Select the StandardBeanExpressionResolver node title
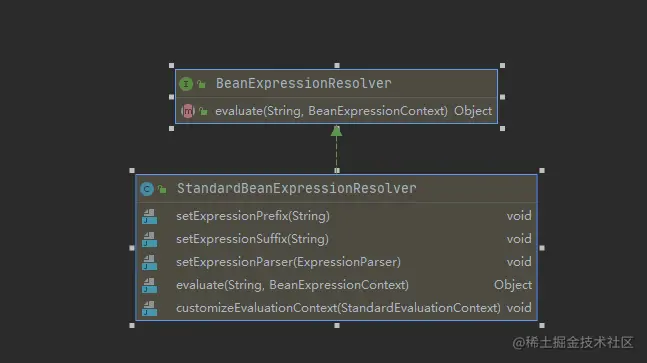The height and width of the screenshot is (363, 647). 297,189
